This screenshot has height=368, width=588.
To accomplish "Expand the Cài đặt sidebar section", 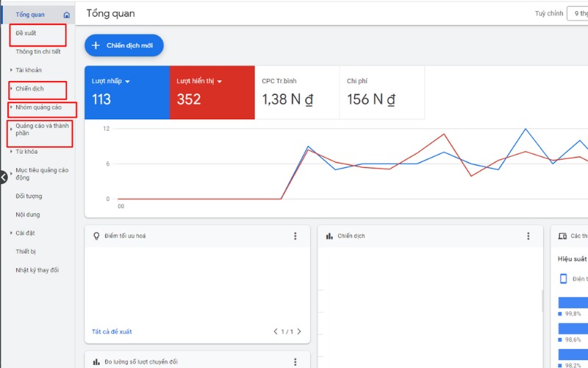I will pos(11,233).
